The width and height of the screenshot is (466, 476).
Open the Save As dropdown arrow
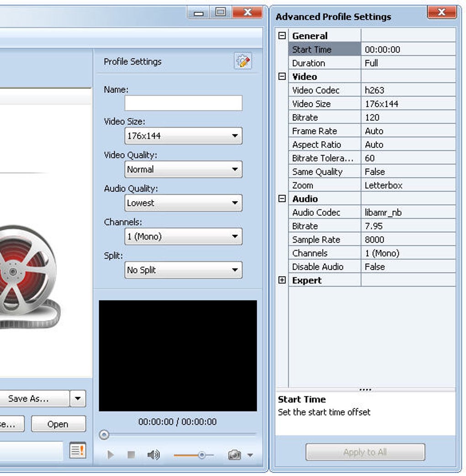click(78, 398)
